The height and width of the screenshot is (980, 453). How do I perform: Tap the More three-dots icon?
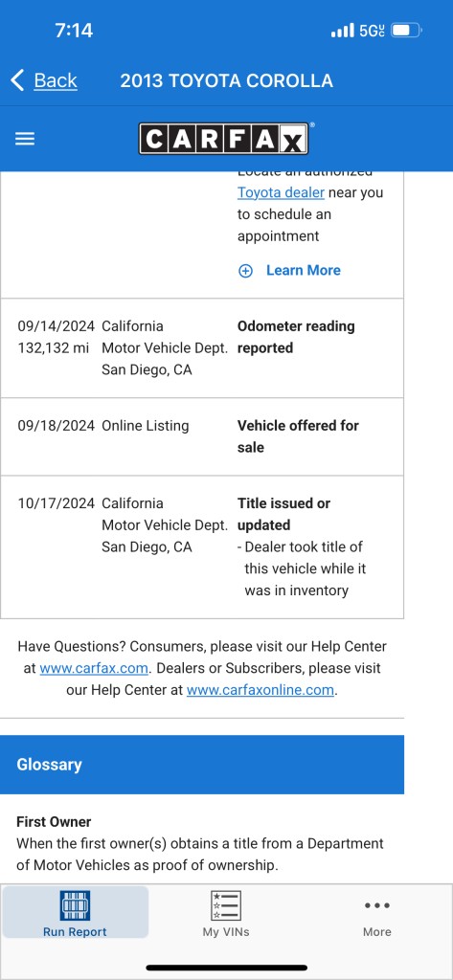(x=376, y=905)
